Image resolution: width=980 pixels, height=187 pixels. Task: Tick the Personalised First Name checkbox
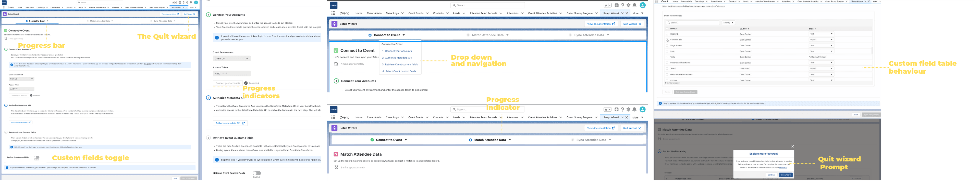coord(667,63)
